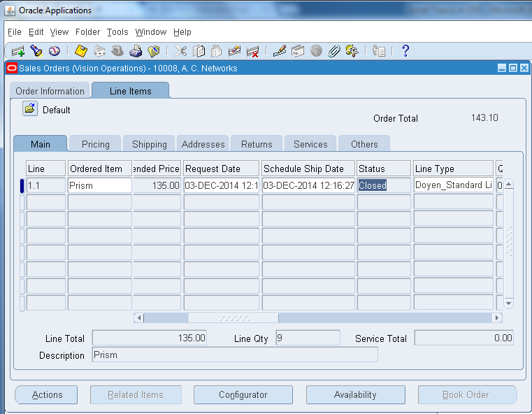This screenshot has width=532, height=414.
Task: Click the horizontal scrollbar thumb
Action: pyautogui.click(x=233, y=318)
